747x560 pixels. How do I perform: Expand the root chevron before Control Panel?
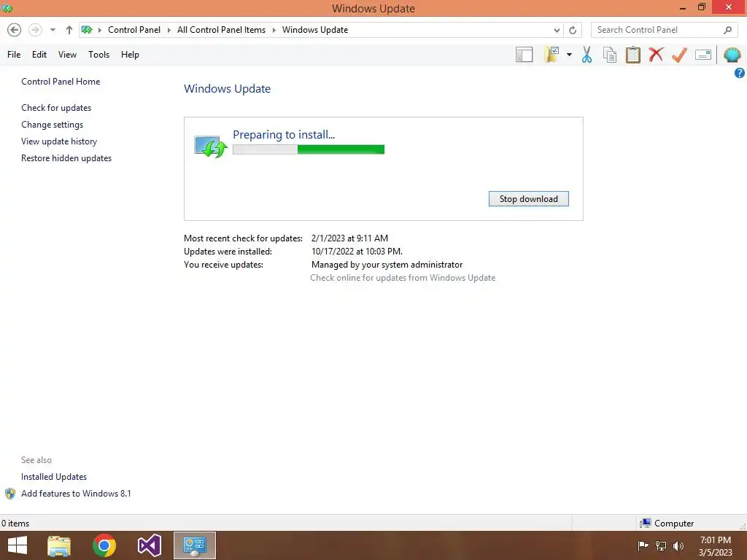click(99, 30)
